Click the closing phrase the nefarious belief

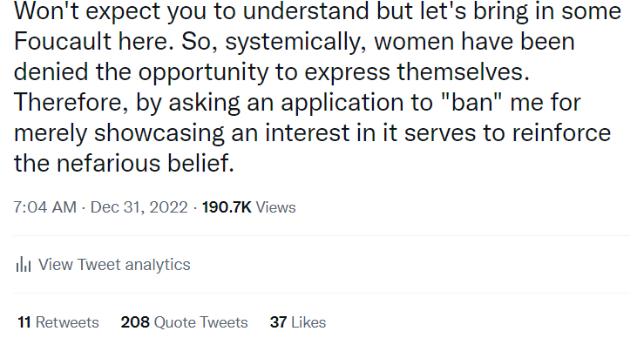[x=124, y=163]
